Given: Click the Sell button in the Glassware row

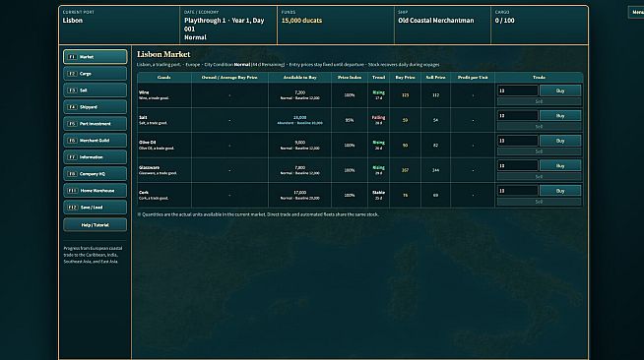Looking at the screenshot, I should pos(539,177).
